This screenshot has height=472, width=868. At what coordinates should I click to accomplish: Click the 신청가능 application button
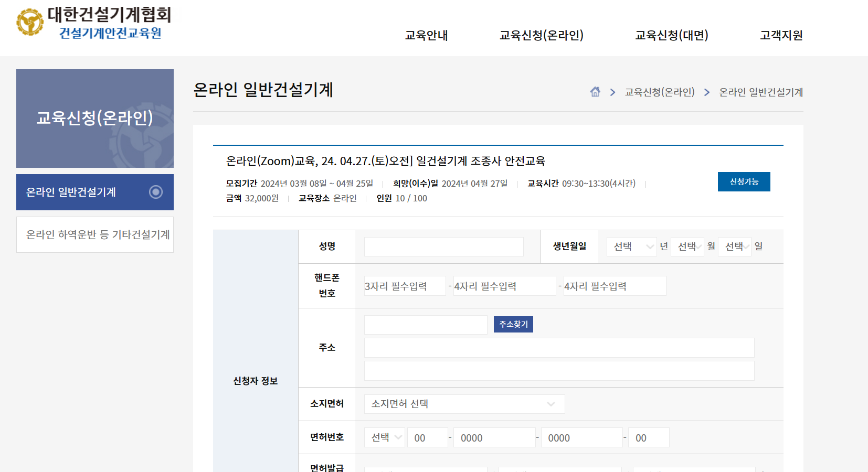(744, 181)
